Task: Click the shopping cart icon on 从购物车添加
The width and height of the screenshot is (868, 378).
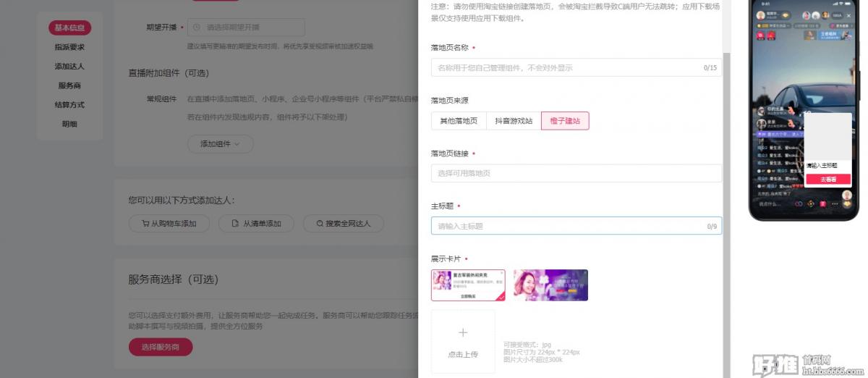Action: [145, 224]
